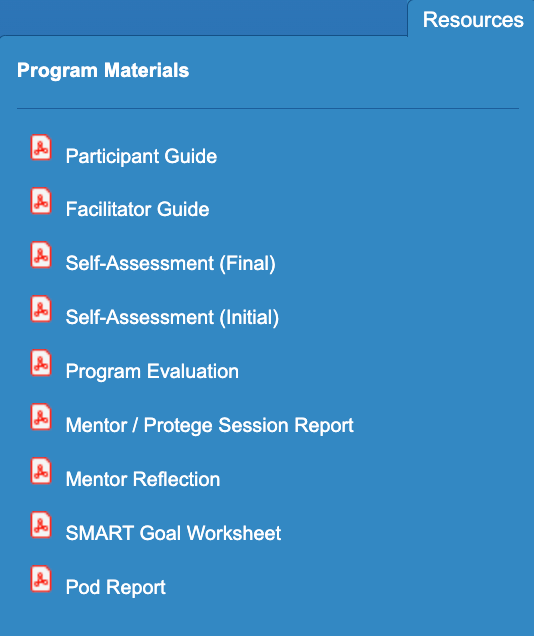
Task: Open the Program Evaluation link
Action: coord(152,371)
